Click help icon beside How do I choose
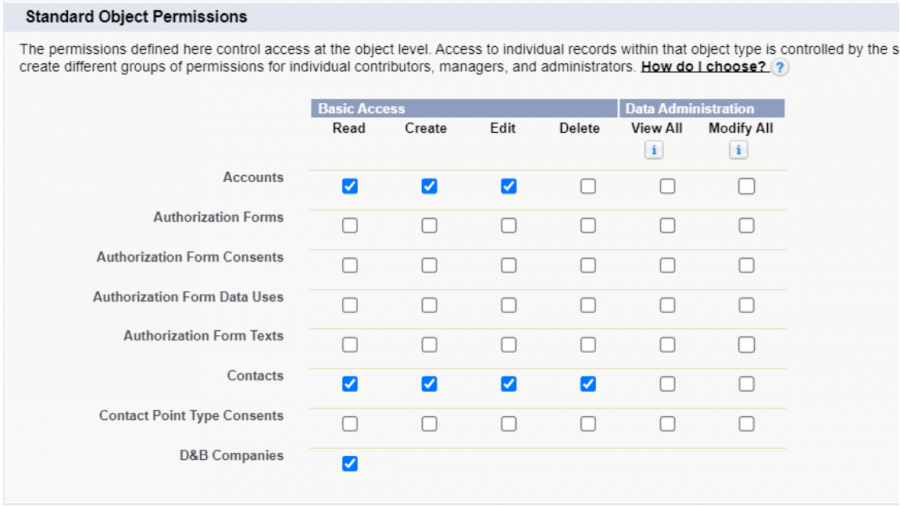This screenshot has height=506, width=900. [780, 67]
